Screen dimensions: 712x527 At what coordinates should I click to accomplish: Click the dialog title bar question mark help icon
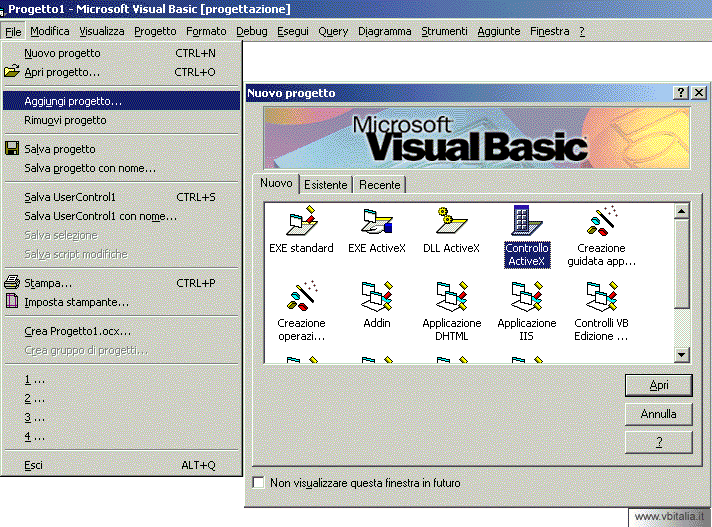[x=680, y=93]
